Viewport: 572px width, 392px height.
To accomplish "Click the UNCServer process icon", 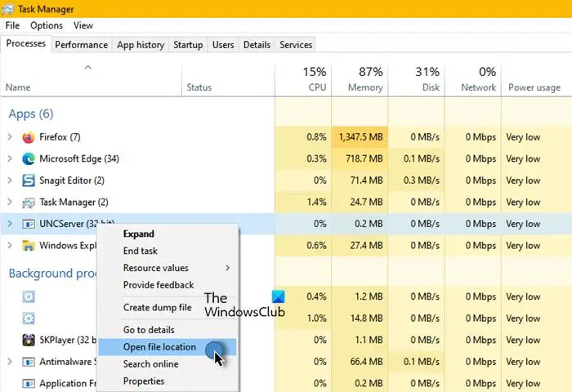I will coord(29,224).
